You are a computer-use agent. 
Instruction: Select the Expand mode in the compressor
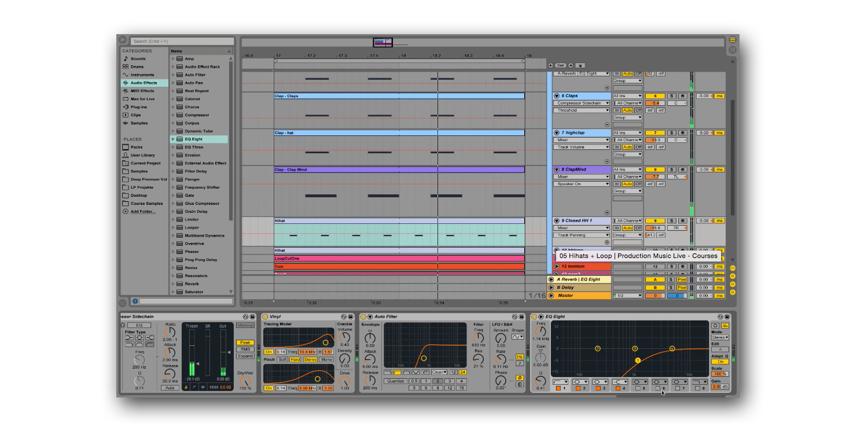[245, 356]
